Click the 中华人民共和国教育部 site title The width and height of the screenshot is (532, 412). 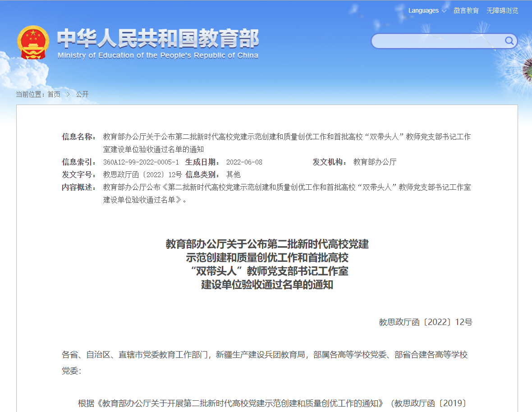(158, 39)
